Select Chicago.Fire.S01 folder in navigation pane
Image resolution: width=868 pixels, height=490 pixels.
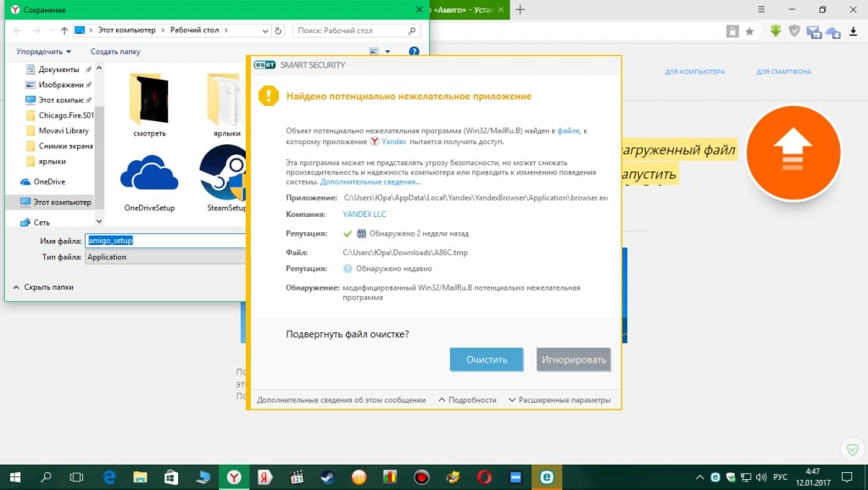point(60,115)
